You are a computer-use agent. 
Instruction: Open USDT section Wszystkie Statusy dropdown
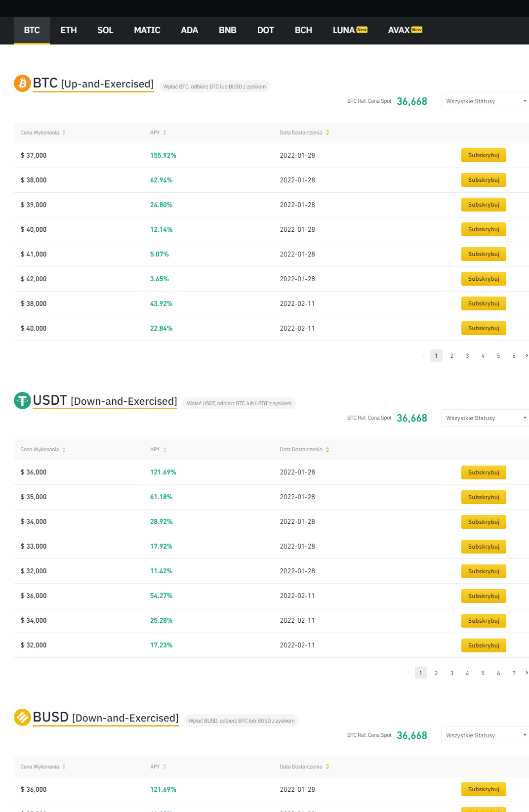click(x=486, y=418)
